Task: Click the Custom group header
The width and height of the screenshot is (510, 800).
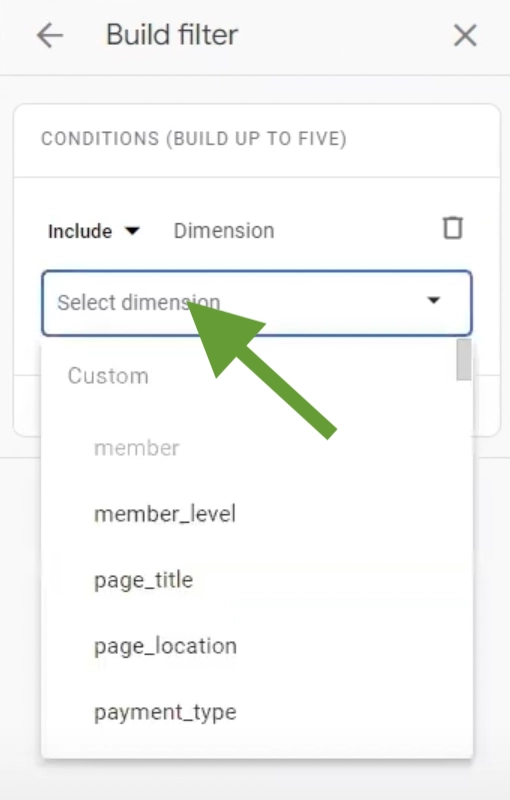Action: pos(108,376)
